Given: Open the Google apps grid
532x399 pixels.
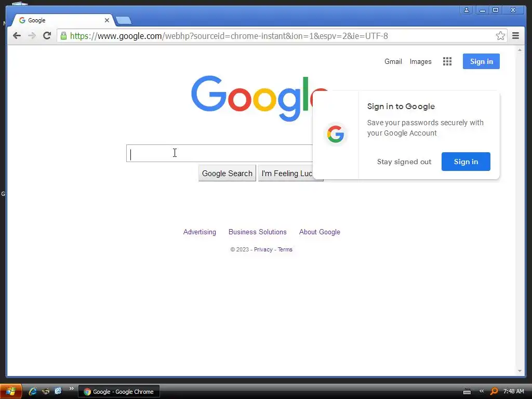Looking at the screenshot, I should (447, 61).
